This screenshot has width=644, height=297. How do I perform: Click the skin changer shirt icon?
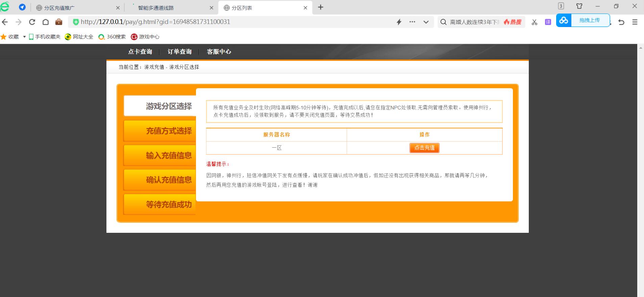coord(579,6)
